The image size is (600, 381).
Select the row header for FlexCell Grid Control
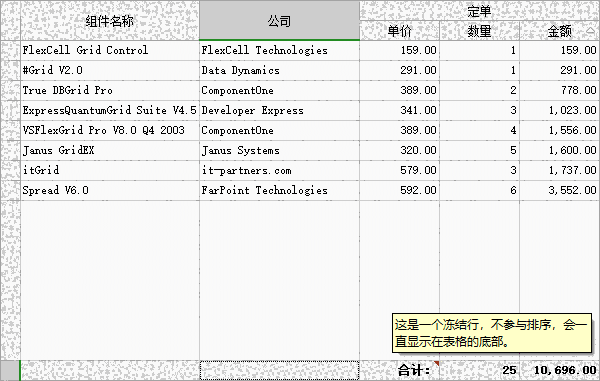coord(10,50)
